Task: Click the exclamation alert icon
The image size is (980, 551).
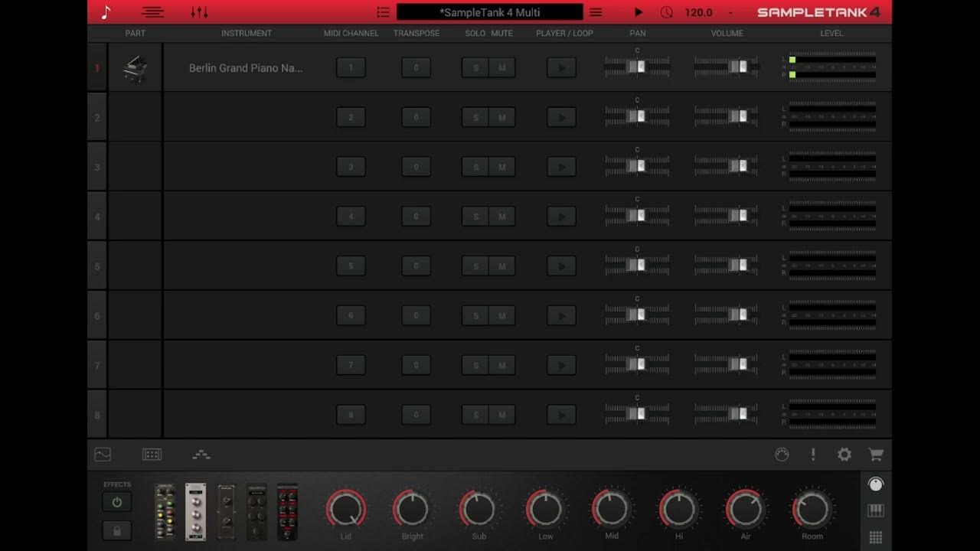Action: (813, 455)
